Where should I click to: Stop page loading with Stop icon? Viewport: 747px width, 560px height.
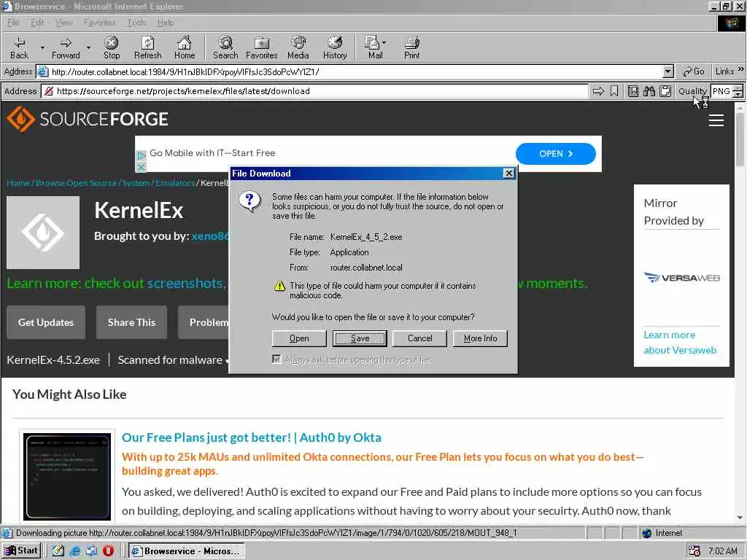(x=112, y=47)
